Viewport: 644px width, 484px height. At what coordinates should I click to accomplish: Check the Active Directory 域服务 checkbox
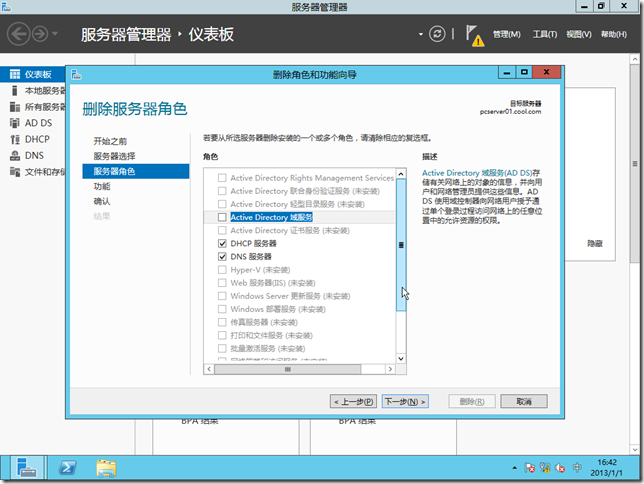coord(222,217)
